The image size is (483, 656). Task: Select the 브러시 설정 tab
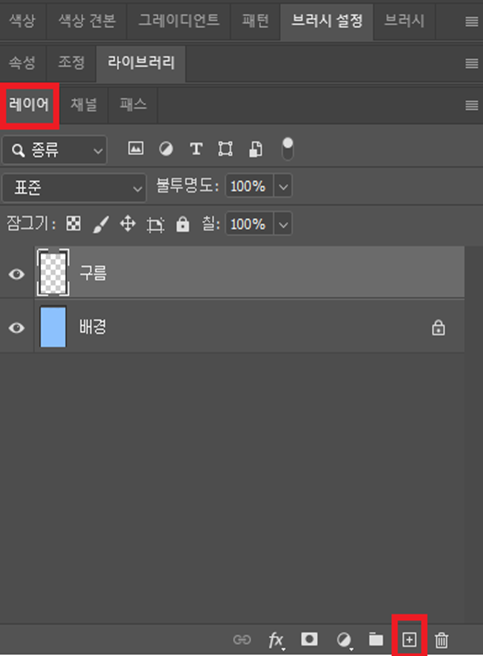[327, 20]
